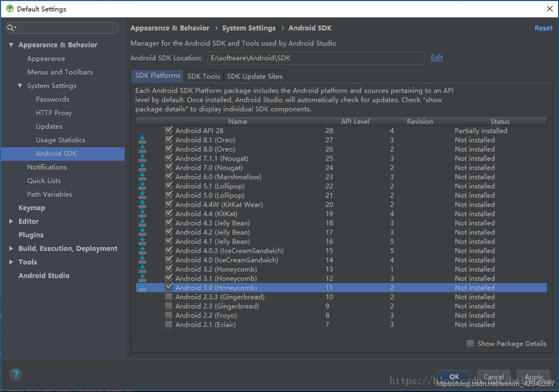Open Keymap settings page
Screen dimensions: 559x392
coord(32,208)
